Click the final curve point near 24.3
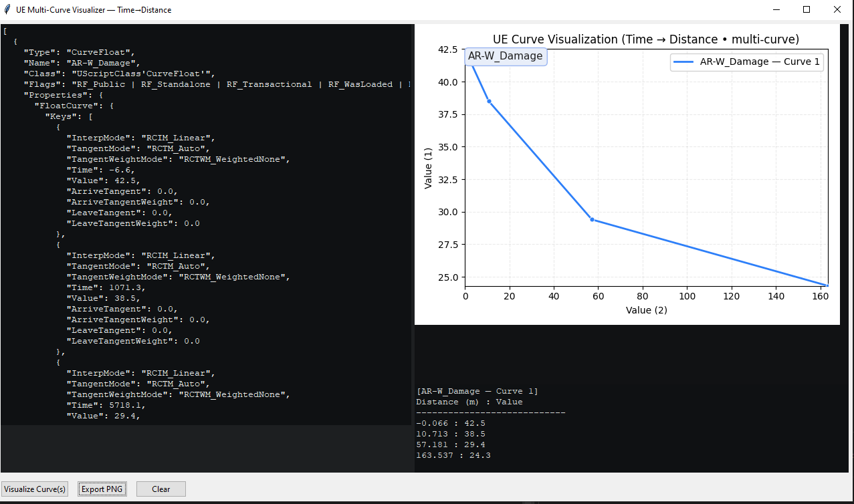The image size is (854, 504). (x=827, y=285)
